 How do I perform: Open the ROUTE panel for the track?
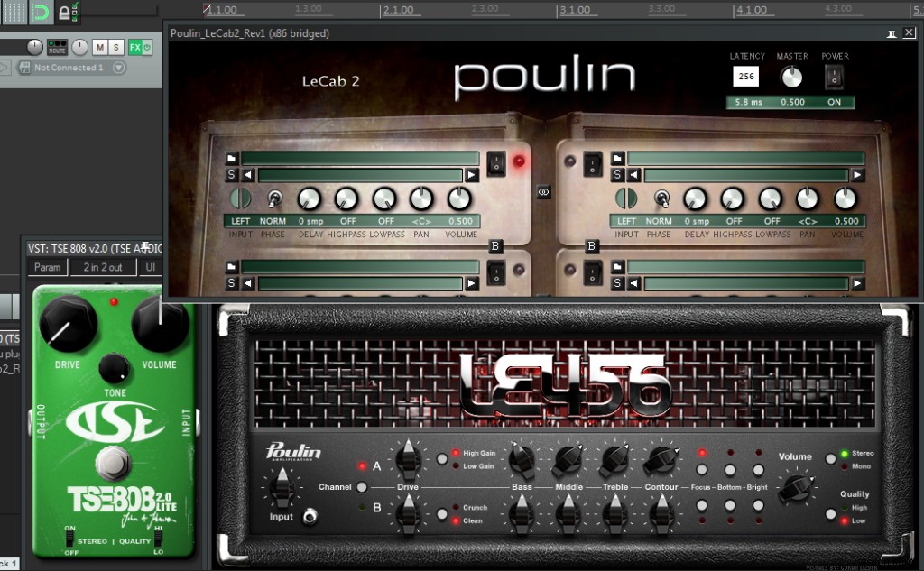click(57, 48)
